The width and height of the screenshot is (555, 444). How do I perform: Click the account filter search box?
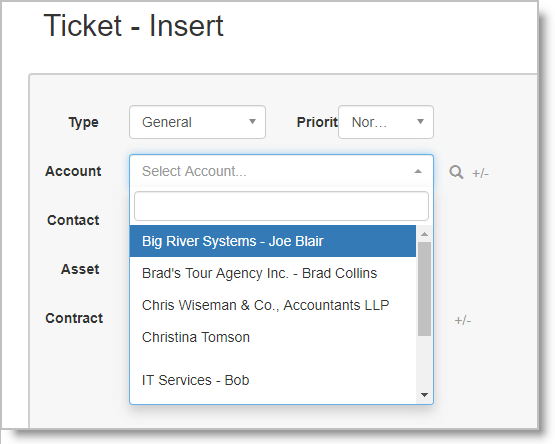[x=281, y=206]
